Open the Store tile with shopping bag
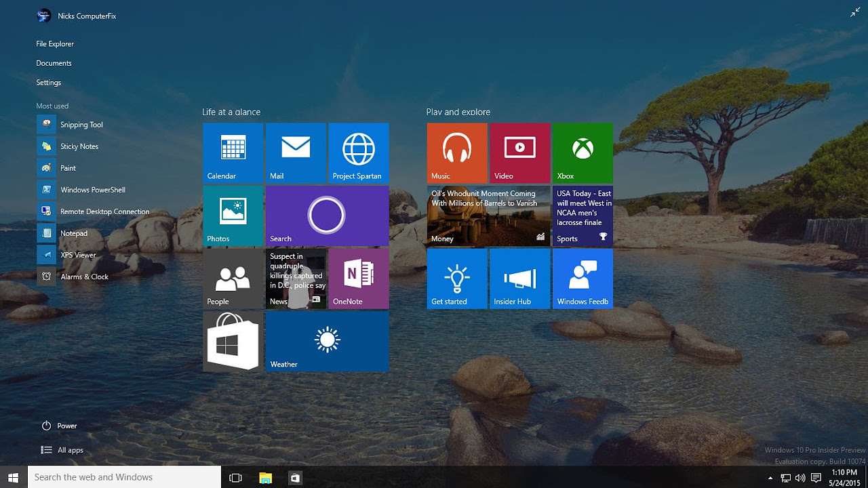 (233, 342)
